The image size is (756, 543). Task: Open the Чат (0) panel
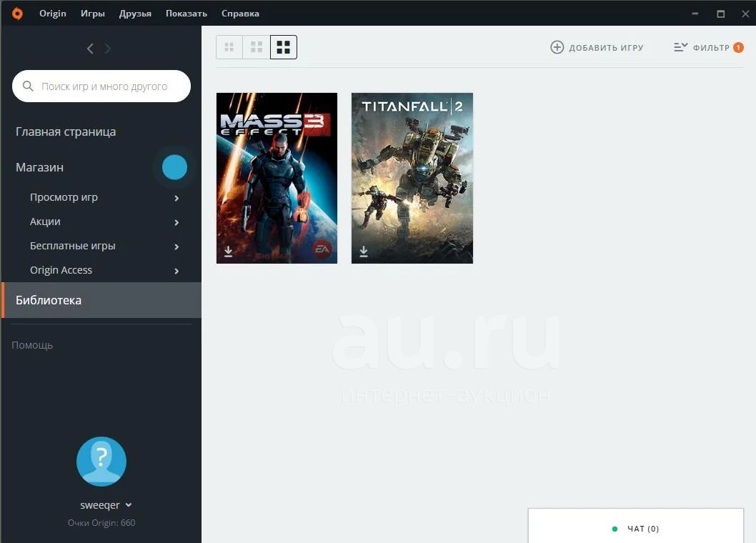click(636, 526)
